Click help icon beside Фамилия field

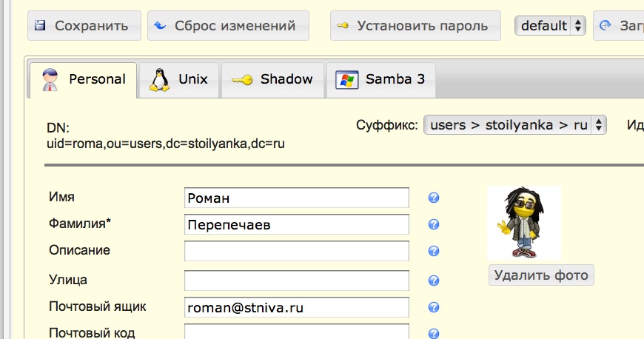pos(435,225)
